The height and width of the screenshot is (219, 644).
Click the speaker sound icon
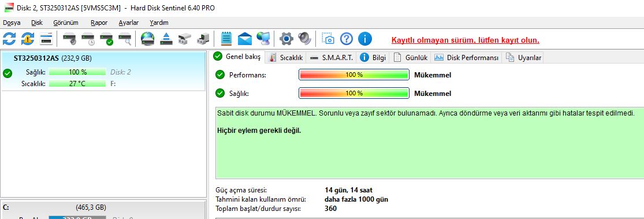click(305, 39)
